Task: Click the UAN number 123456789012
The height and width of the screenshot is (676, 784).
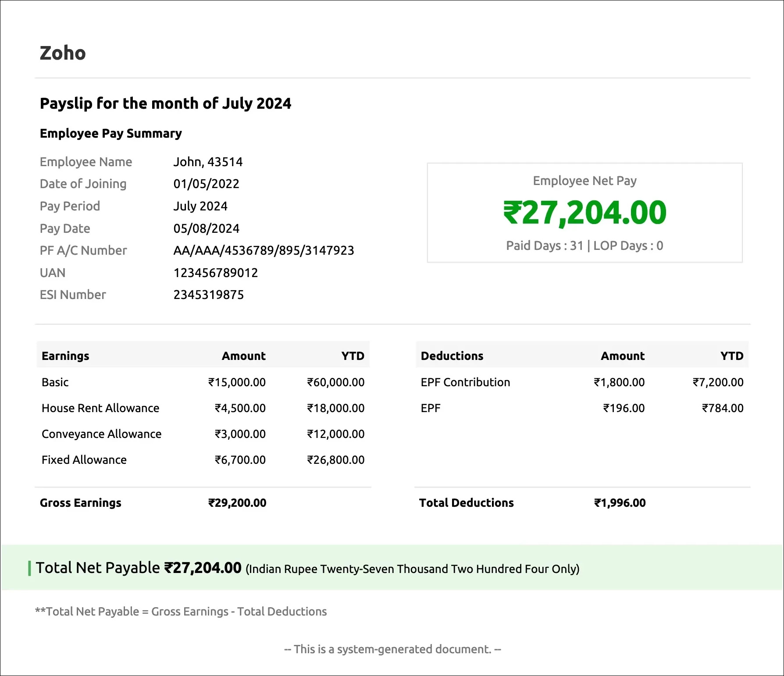Action: pos(216,273)
